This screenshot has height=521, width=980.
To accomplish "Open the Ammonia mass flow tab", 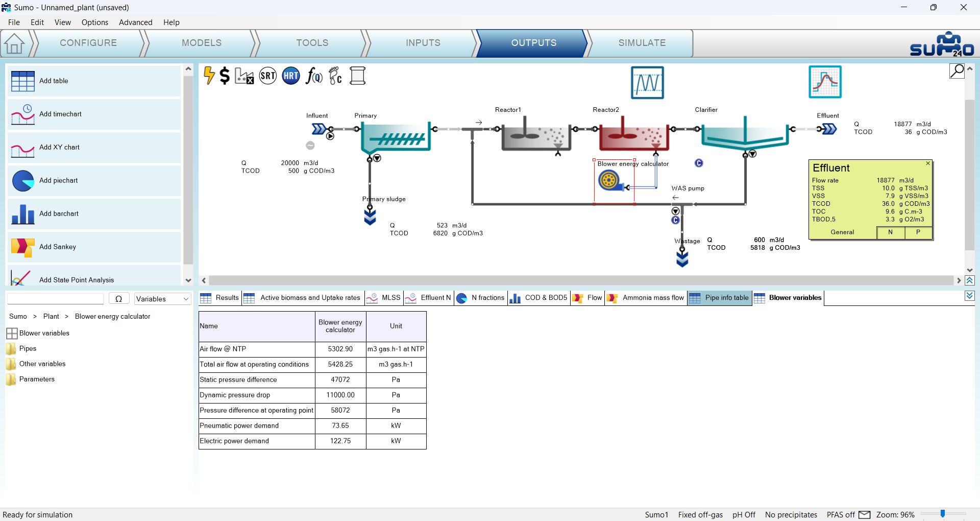I will pyautogui.click(x=646, y=298).
